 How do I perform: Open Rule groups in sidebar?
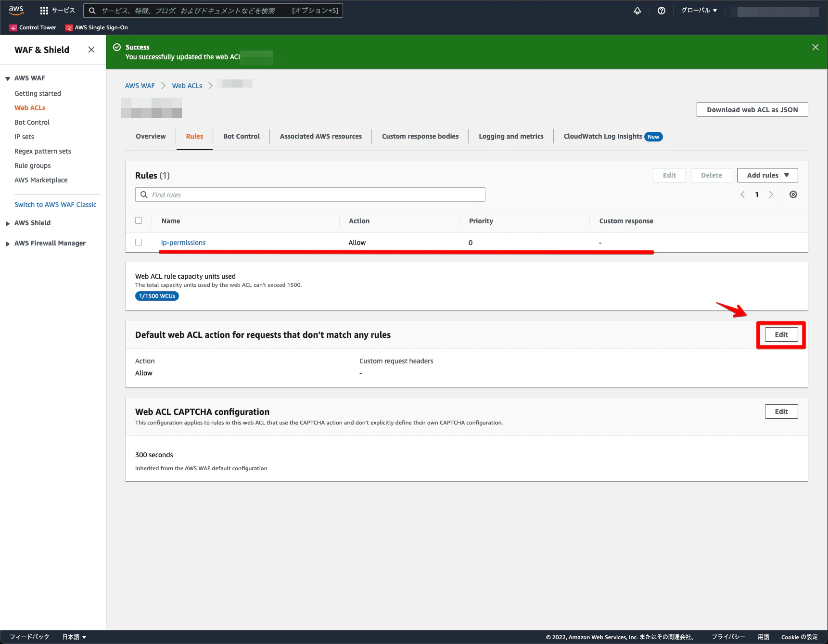click(33, 166)
